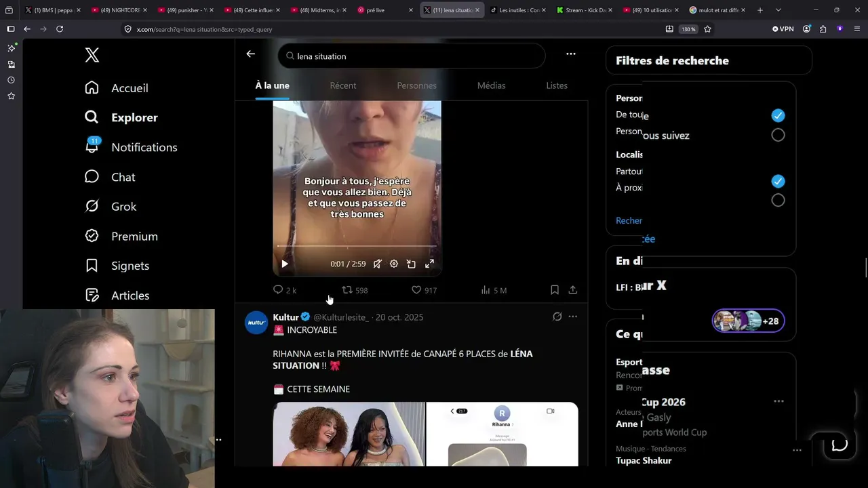This screenshot has width=868, height=488.
Task: Open the Kultur profile avatar
Action: [256, 323]
